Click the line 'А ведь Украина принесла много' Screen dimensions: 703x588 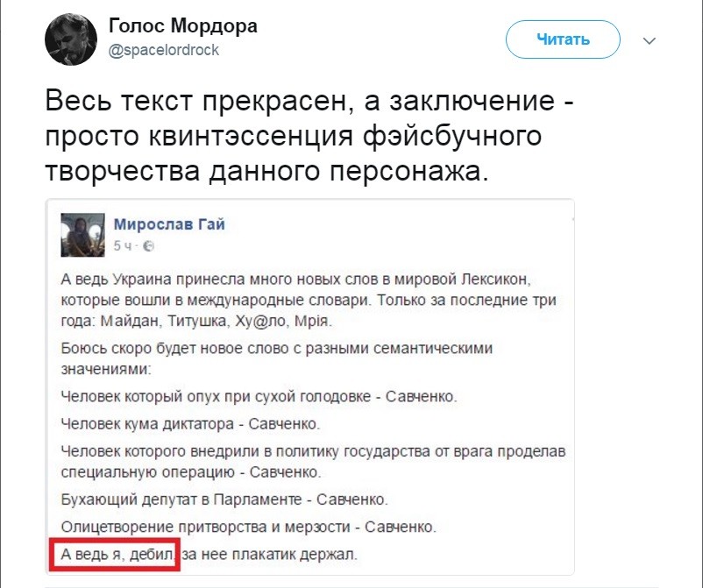click(x=296, y=280)
